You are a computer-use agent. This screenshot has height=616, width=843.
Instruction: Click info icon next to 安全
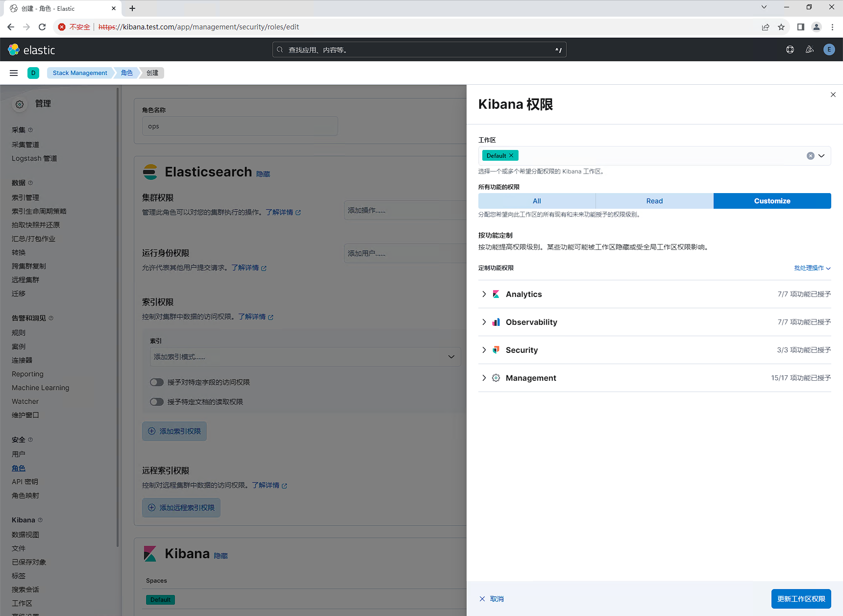click(x=30, y=440)
